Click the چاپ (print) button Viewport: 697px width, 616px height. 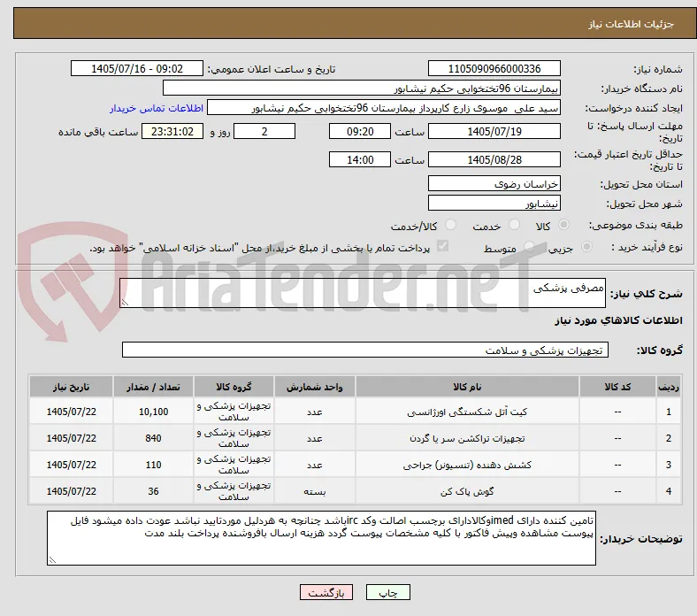tap(387, 592)
